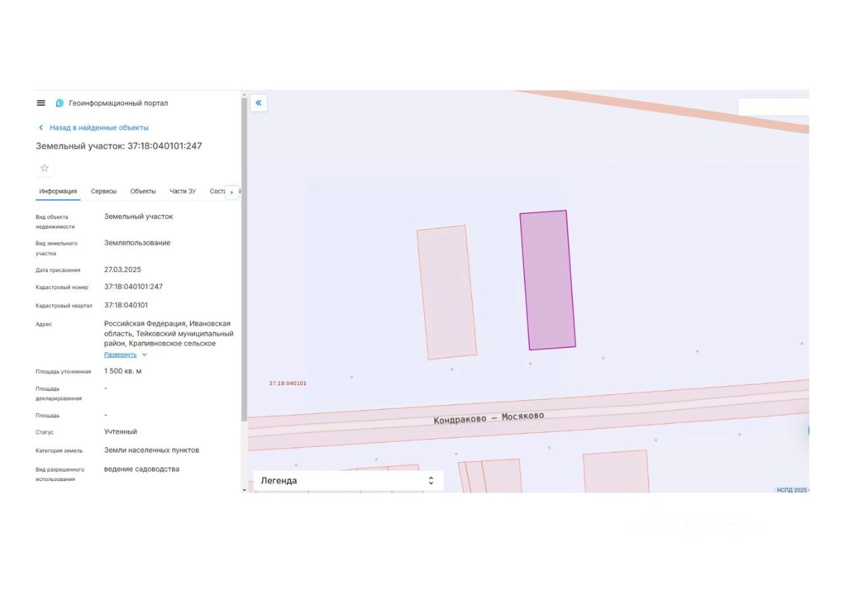Click the Геоинформационный портал logo icon
The image size is (868, 614).
(x=60, y=103)
